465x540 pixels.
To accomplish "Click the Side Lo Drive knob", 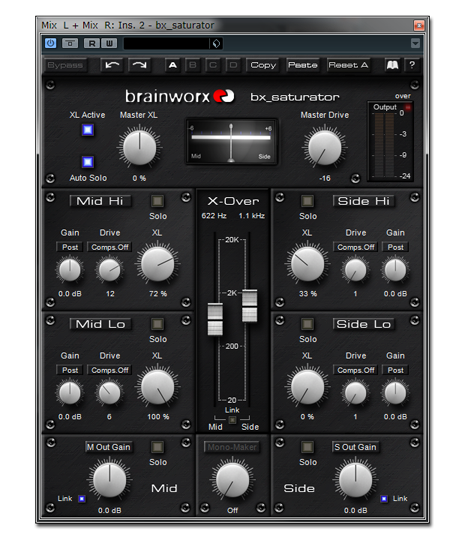I will pyautogui.click(x=355, y=393).
